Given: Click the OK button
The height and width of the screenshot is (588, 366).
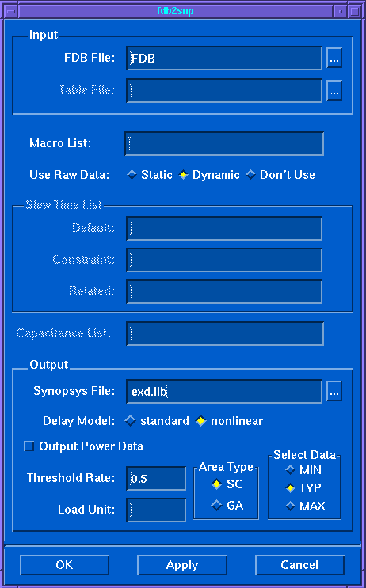Looking at the screenshot, I should [65, 565].
